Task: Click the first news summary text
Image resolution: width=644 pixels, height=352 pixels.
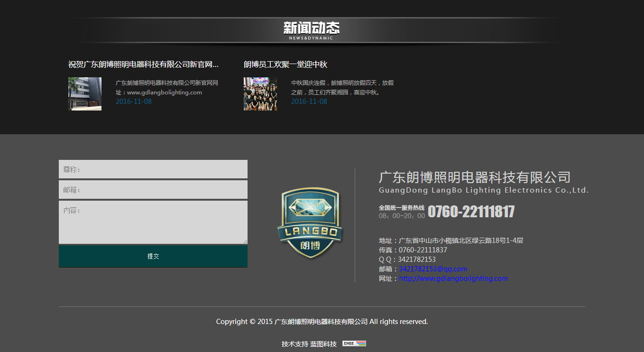Action: tap(167, 88)
